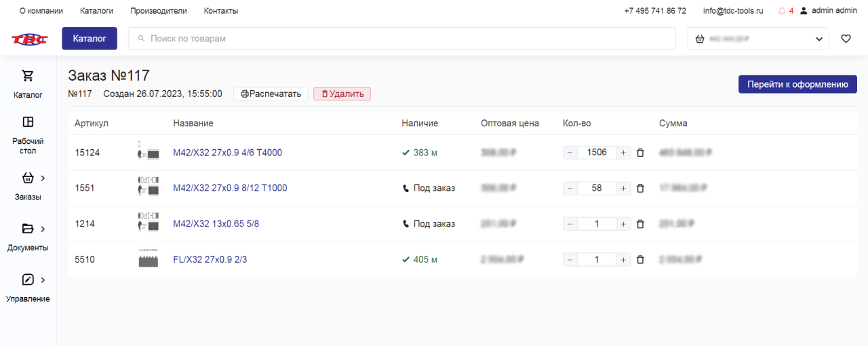
Task: Open Рабочий стол in the sidebar
Action: click(28, 134)
